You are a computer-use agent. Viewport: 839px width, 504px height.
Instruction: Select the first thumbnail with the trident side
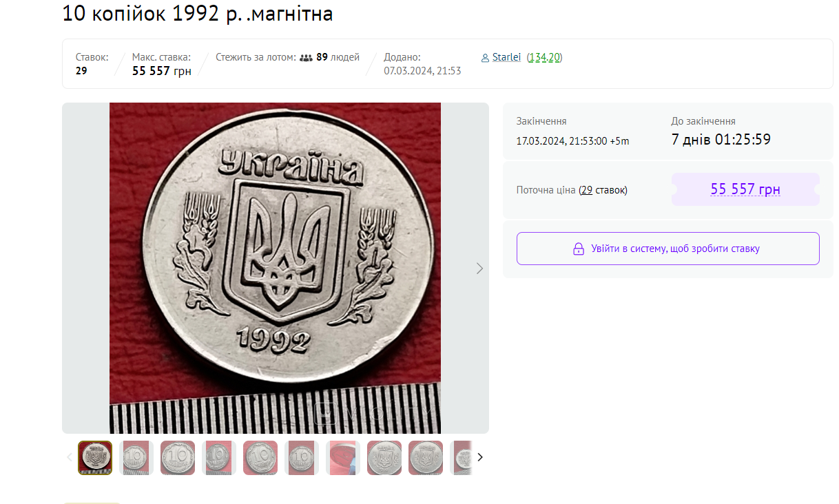coord(95,458)
